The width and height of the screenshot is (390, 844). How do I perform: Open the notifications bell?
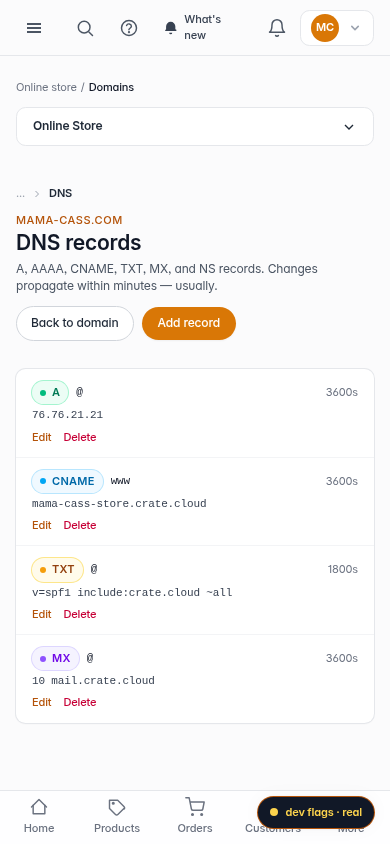click(x=276, y=28)
